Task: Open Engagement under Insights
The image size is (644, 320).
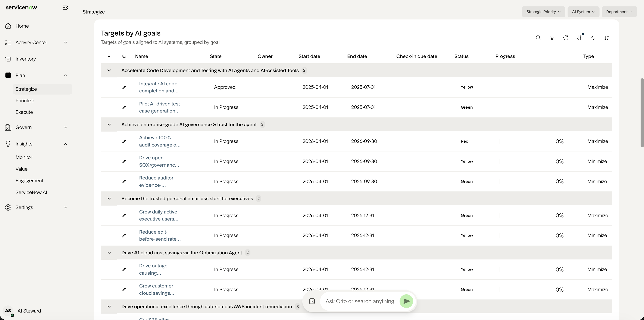Action: [x=29, y=181]
